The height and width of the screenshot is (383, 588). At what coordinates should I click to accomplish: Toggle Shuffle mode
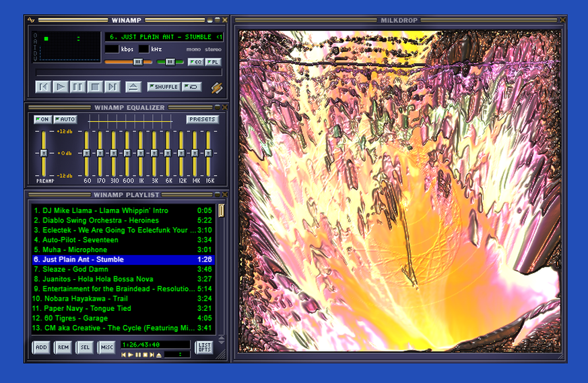164,87
